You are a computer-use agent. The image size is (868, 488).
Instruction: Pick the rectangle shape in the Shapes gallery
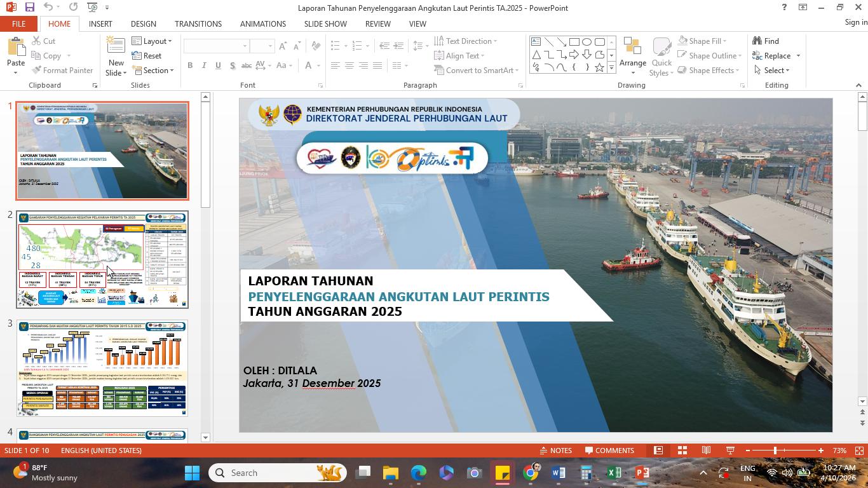click(574, 42)
